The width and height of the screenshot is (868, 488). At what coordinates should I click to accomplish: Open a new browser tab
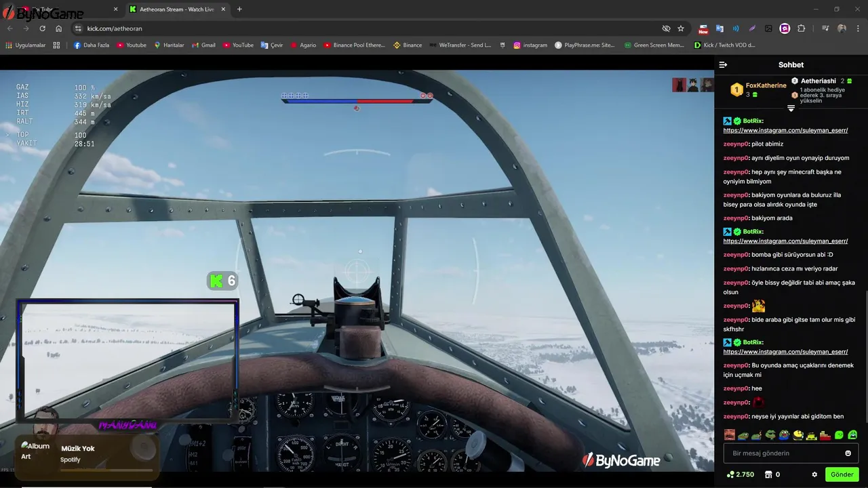click(239, 9)
